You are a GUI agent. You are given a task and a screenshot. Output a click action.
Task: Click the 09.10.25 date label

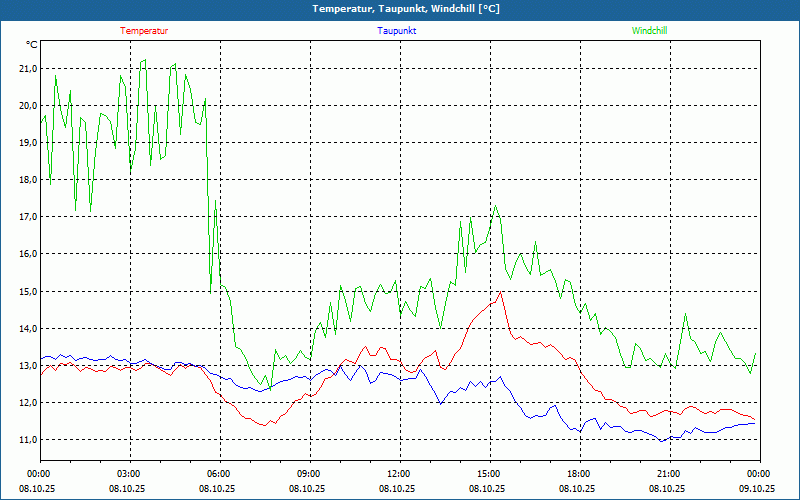click(x=757, y=488)
